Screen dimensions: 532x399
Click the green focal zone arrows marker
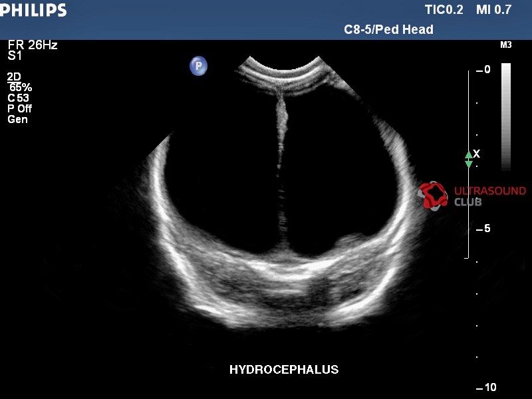469,160
